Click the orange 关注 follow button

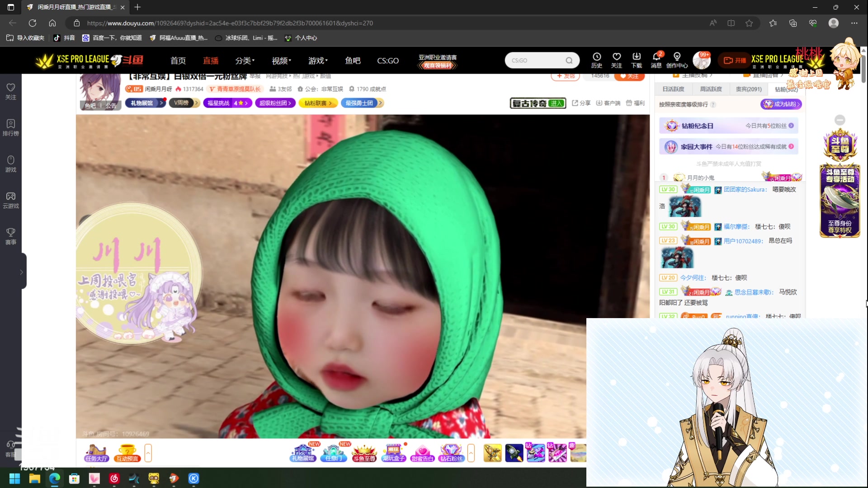[630, 77]
